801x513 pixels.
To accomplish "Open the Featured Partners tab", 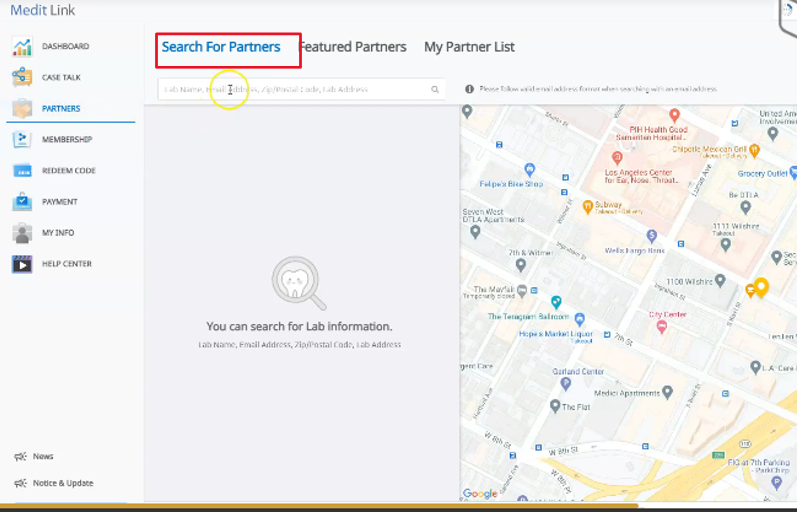I will 353,47.
